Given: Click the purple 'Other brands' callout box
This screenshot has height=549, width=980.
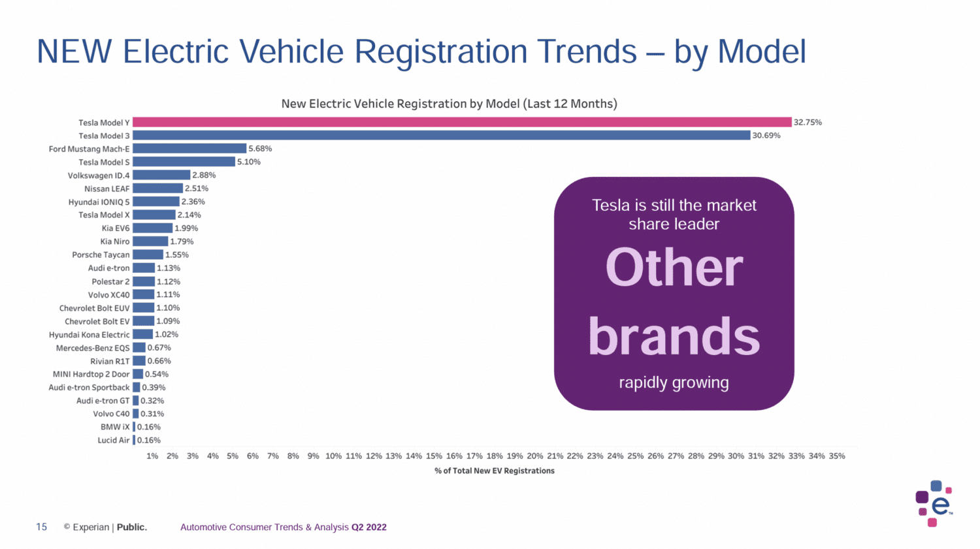Looking at the screenshot, I should point(674,293).
